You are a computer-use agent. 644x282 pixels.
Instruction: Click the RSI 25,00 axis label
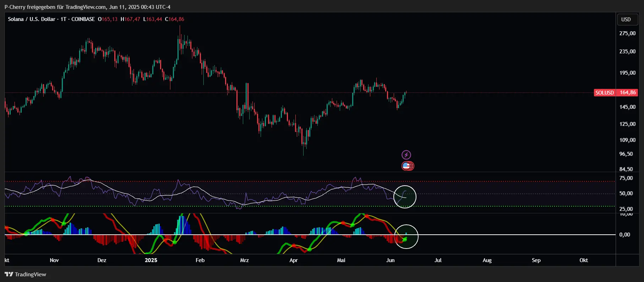(x=626, y=209)
